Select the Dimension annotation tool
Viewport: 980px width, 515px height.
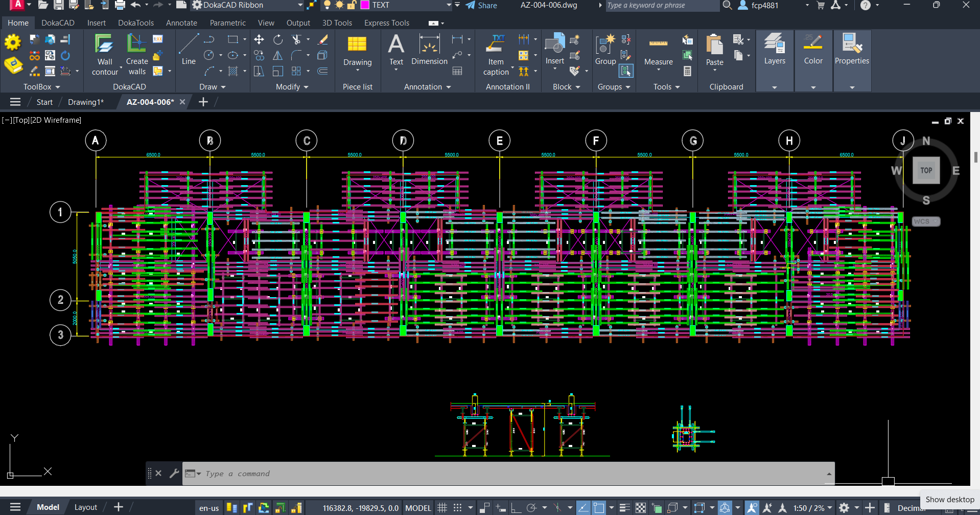tap(429, 50)
